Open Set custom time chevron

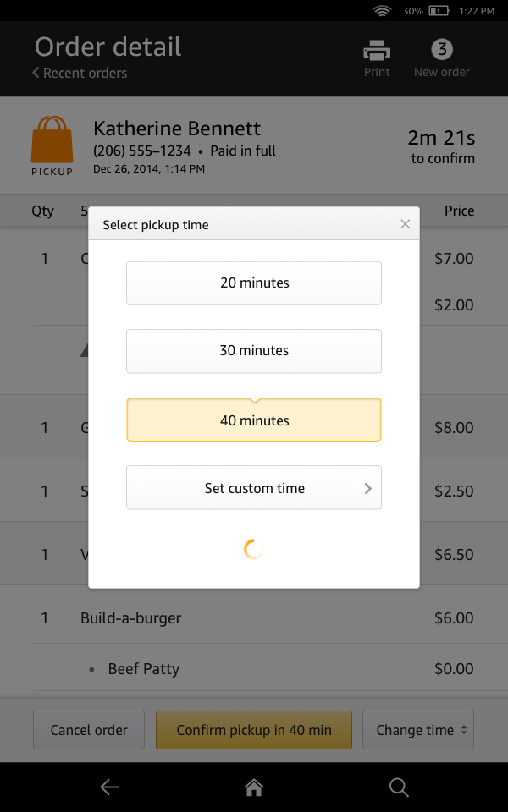pyautogui.click(x=367, y=488)
